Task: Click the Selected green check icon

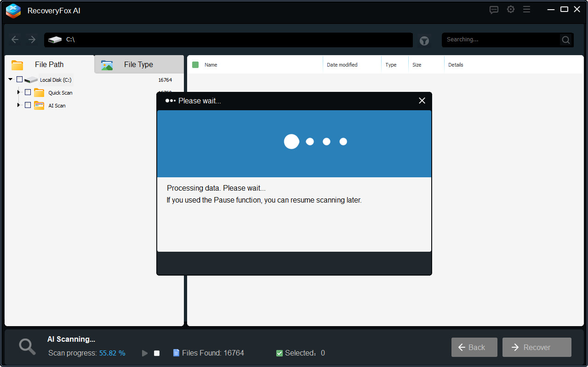Action: (280, 353)
